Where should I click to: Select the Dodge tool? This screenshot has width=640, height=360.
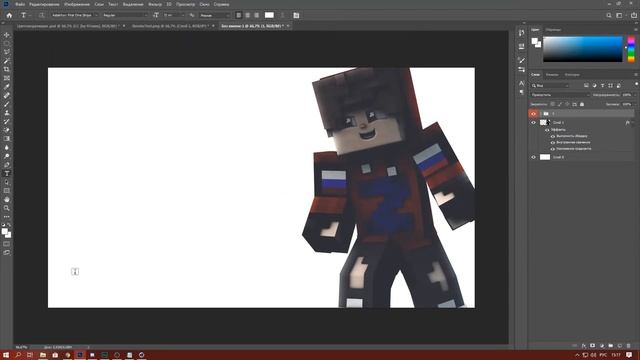7,156
